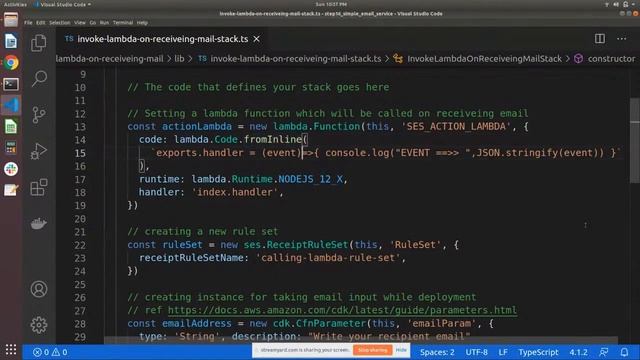
Task: Open the Search view in the activity bar
Action: click(39, 78)
